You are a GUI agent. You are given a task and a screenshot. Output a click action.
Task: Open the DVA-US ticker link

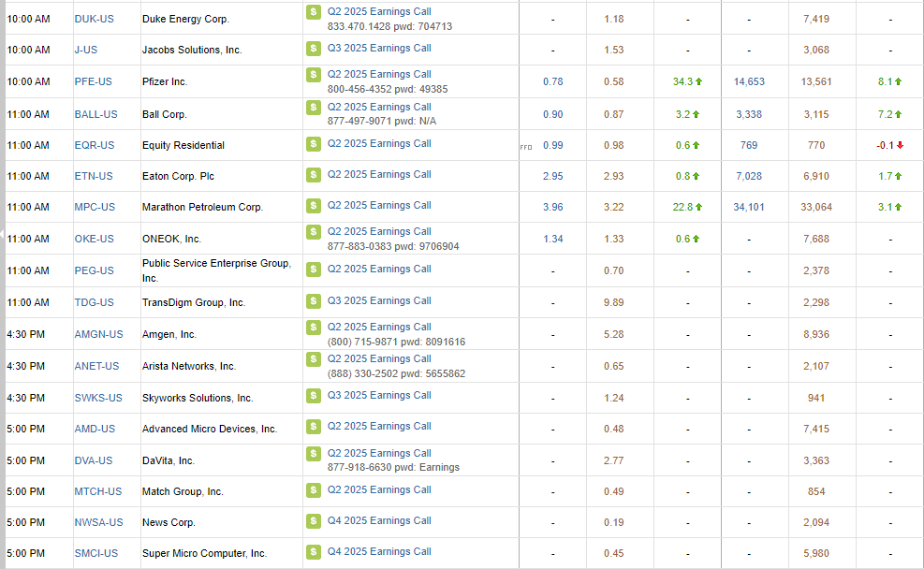point(94,460)
